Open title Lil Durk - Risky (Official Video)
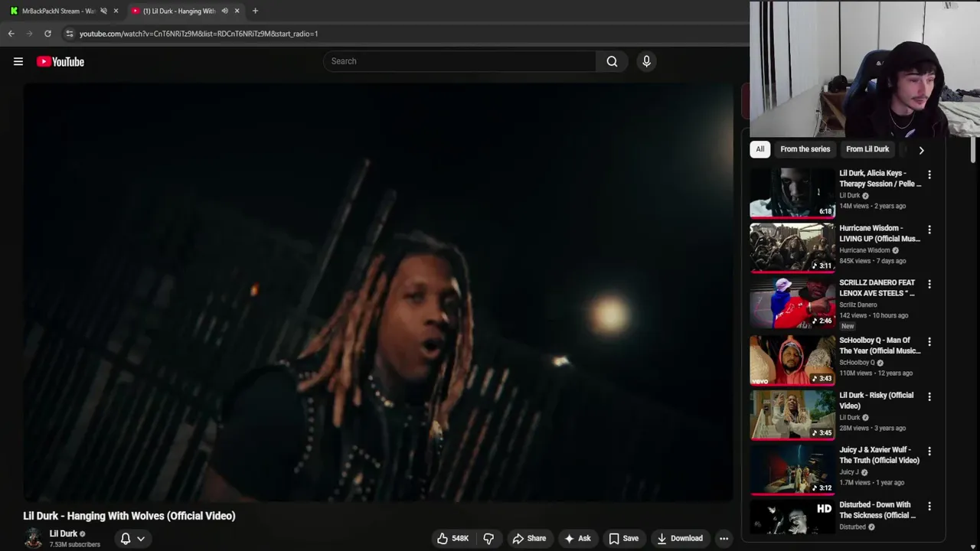Screen dimensions: 980x551 (x=877, y=400)
